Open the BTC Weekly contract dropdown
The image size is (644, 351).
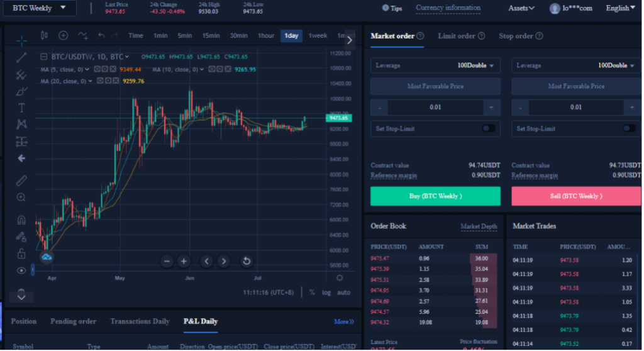point(40,8)
